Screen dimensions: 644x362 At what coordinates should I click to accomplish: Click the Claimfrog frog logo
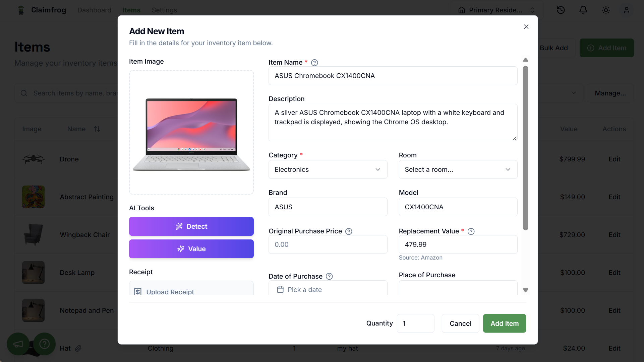tap(20, 10)
